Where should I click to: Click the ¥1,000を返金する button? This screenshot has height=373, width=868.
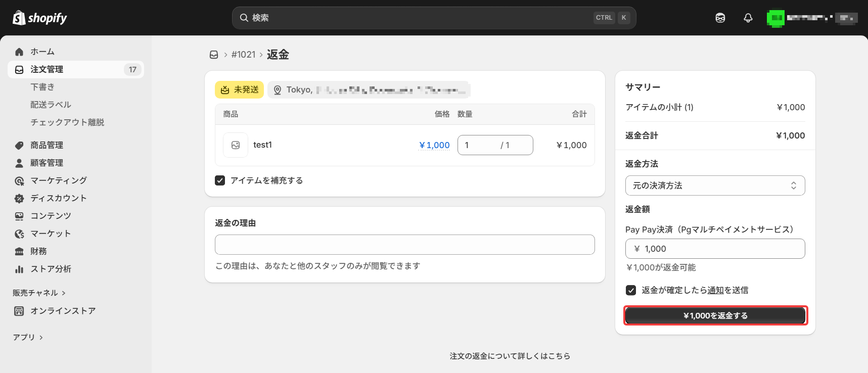pyautogui.click(x=715, y=315)
